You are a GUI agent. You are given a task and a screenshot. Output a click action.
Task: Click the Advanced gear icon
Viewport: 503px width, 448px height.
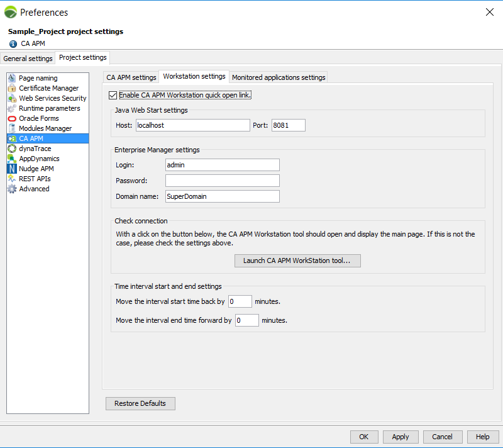pyautogui.click(x=12, y=189)
